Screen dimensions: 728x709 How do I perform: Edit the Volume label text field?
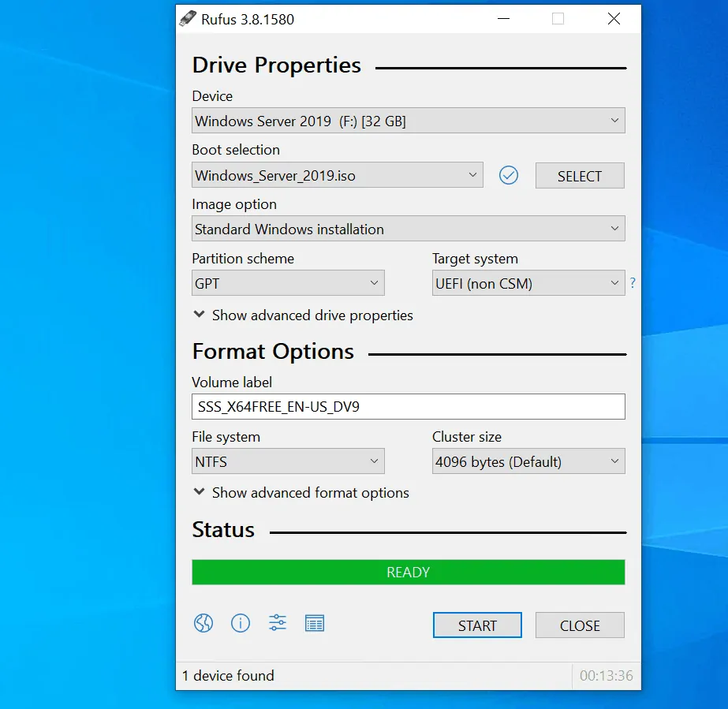point(408,406)
